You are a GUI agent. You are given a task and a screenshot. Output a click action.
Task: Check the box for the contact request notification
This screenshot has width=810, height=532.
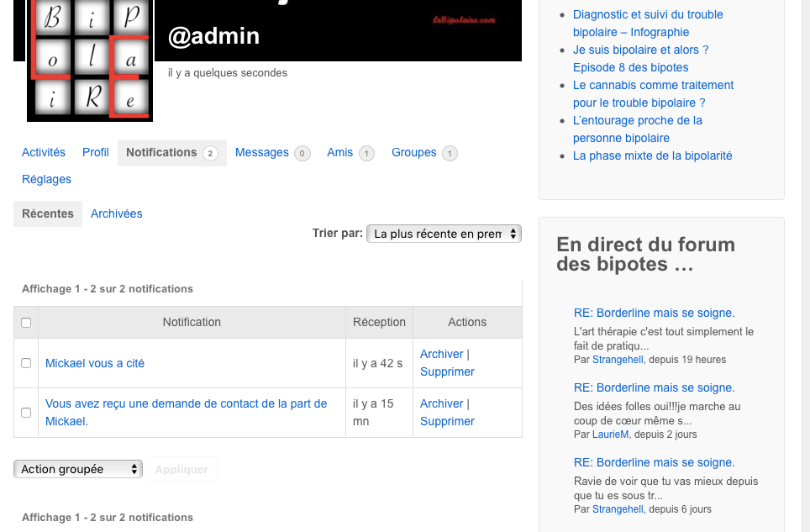[x=26, y=413]
